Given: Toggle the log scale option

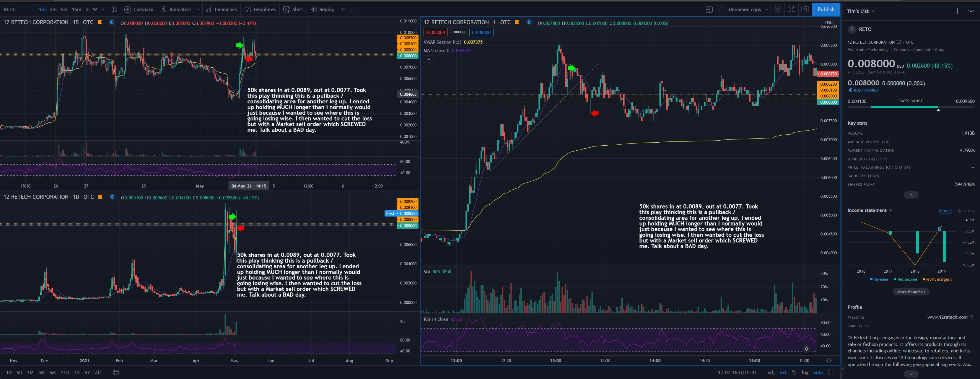Looking at the screenshot, I should tap(805, 373).
